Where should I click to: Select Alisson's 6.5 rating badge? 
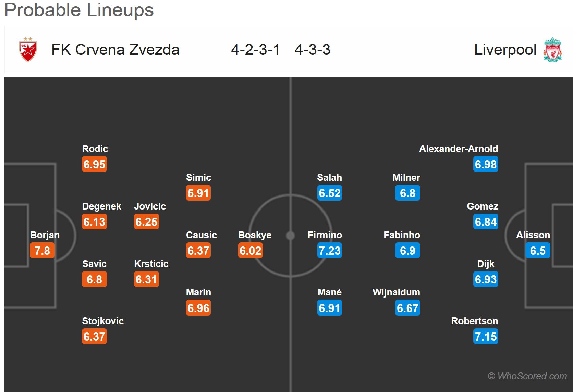point(537,251)
